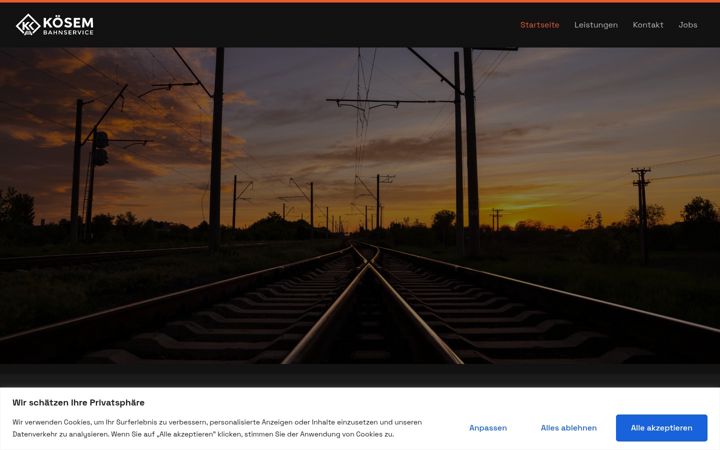Click the railway sunset hero image
Image resolution: width=720 pixels, height=450 pixels.
pos(360,206)
